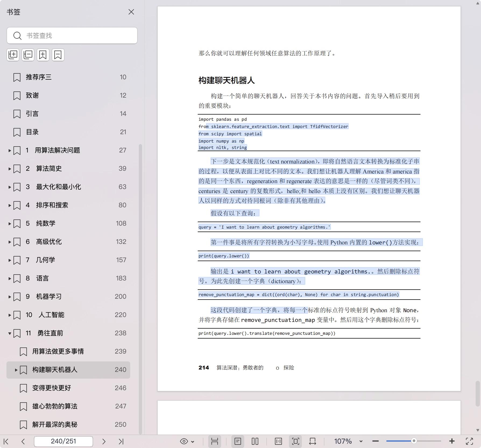Click the magnifier icon in bookmark search

[x=17, y=35]
